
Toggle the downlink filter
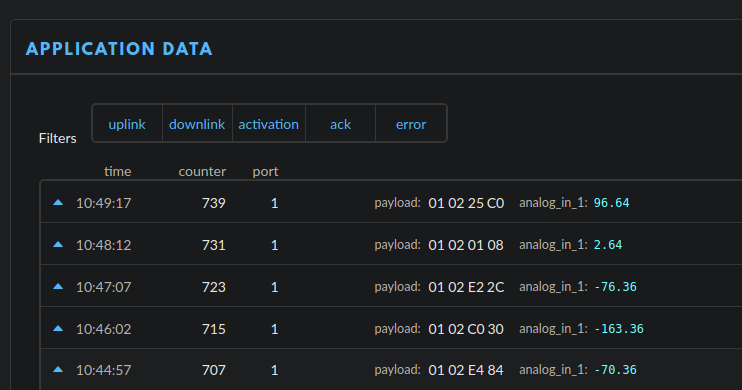tap(197, 124)
